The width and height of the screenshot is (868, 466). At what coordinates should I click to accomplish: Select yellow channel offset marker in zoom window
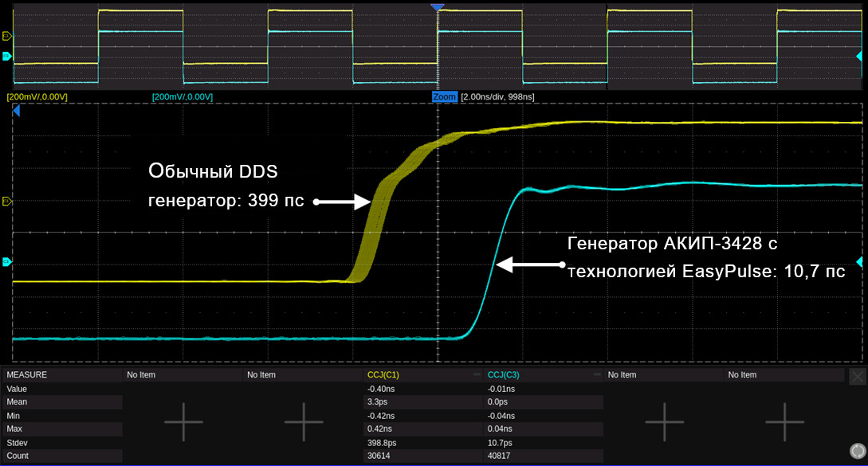coord(7,202)
